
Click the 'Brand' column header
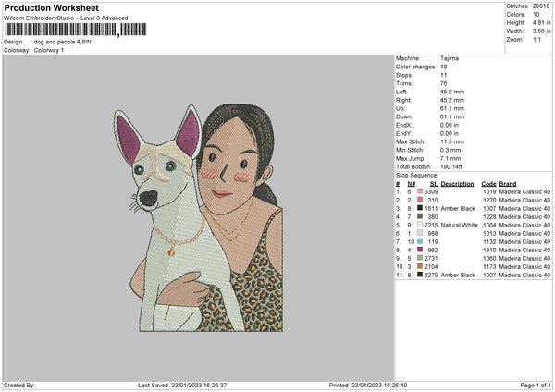pos(508,184)
